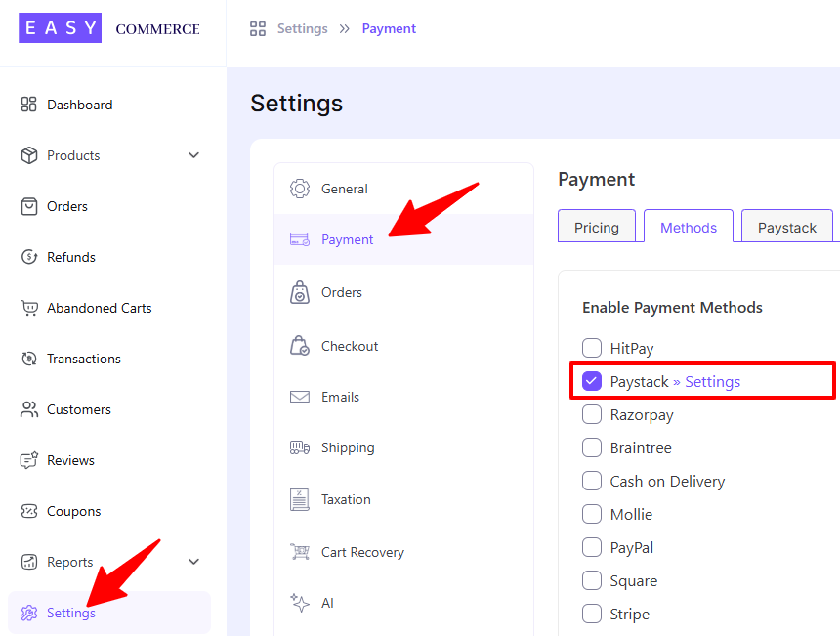This screenshot has height=636, width=840.
Task: Click the Reports chart icon
Action: (29, 562)
